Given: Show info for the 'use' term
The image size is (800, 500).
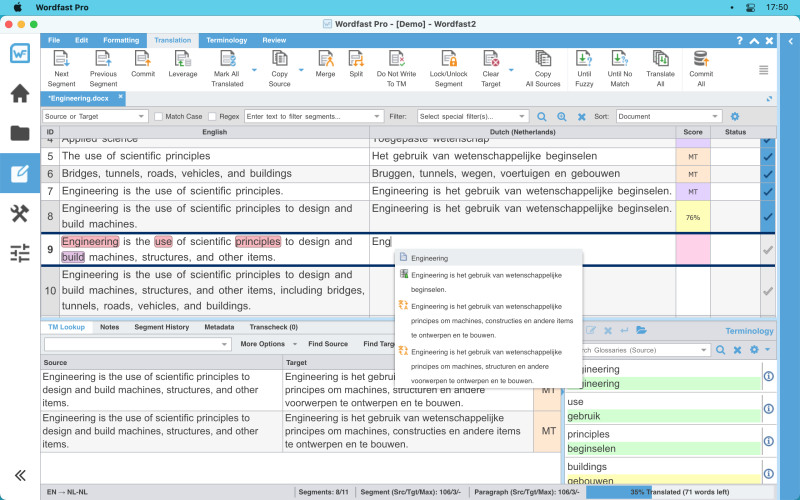Looking at the screenshot, I should pos(768,409).
